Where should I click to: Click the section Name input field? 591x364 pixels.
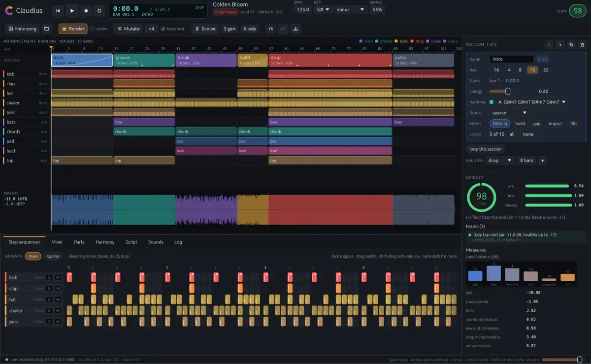point(511,59)
